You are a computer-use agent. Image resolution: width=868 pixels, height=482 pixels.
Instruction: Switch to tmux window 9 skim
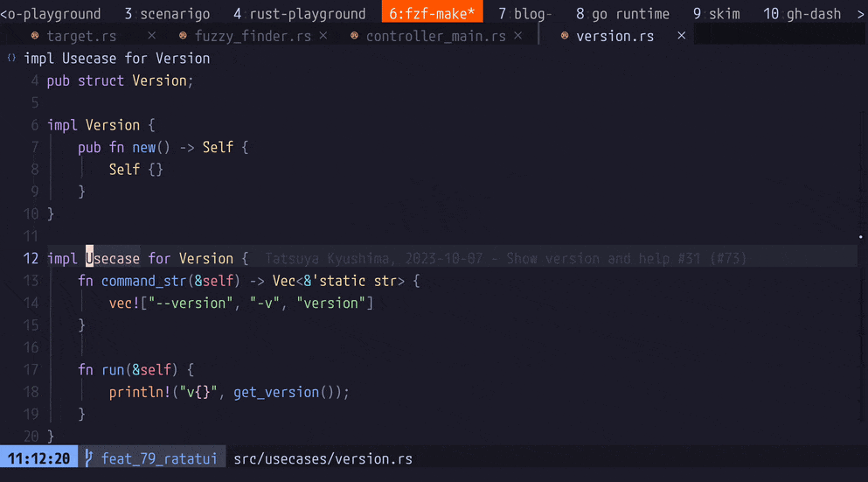pyautogui.click(x=716, y=13)
